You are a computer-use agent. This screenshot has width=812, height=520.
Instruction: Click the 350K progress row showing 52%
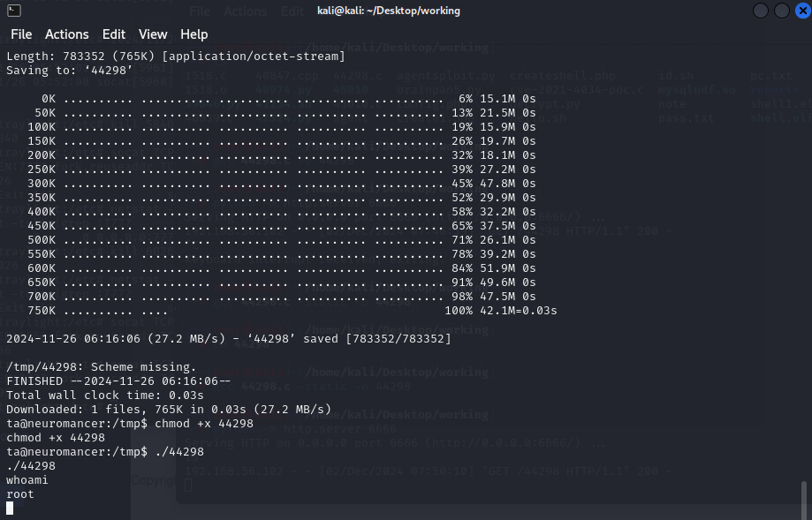tap(282, 197)
